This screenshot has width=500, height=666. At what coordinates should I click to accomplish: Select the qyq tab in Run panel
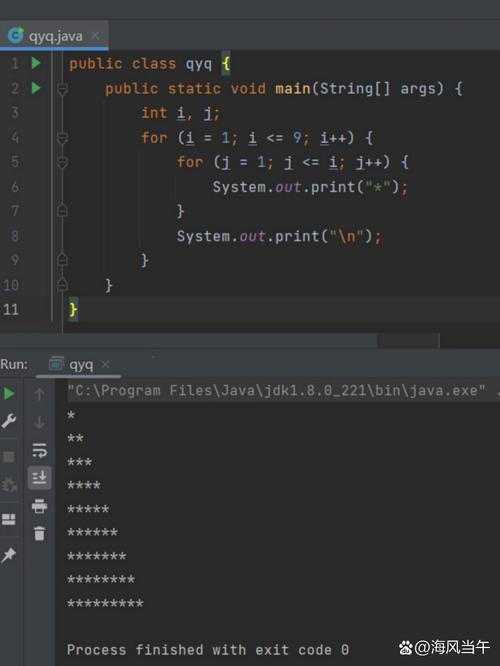pyautogui.click(x=81, y=364)
